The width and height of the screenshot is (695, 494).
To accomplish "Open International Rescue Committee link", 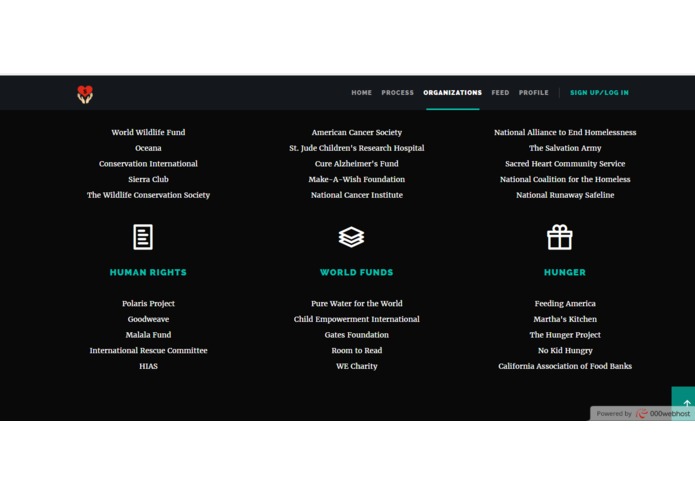I will pyautogui.click(x=148, y=350).
